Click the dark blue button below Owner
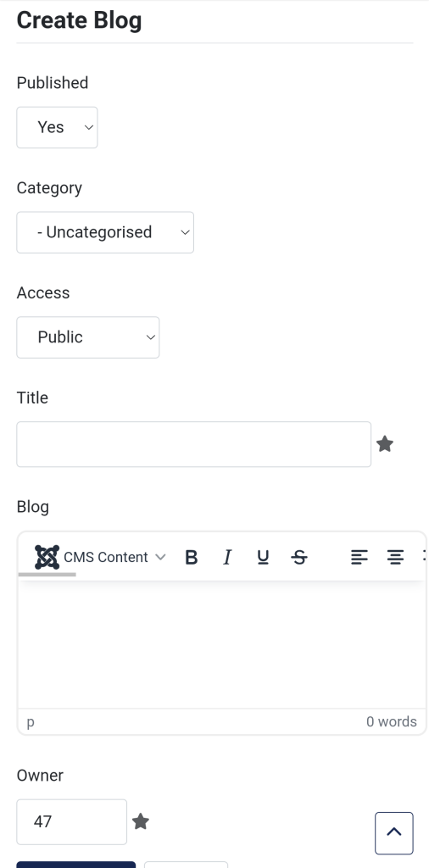The image size is (429, 868). (x=75, y=865)
